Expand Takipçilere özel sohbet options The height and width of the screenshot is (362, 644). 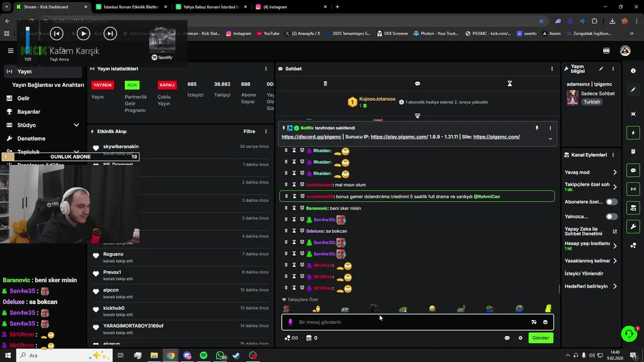click(x=615, y=187)
